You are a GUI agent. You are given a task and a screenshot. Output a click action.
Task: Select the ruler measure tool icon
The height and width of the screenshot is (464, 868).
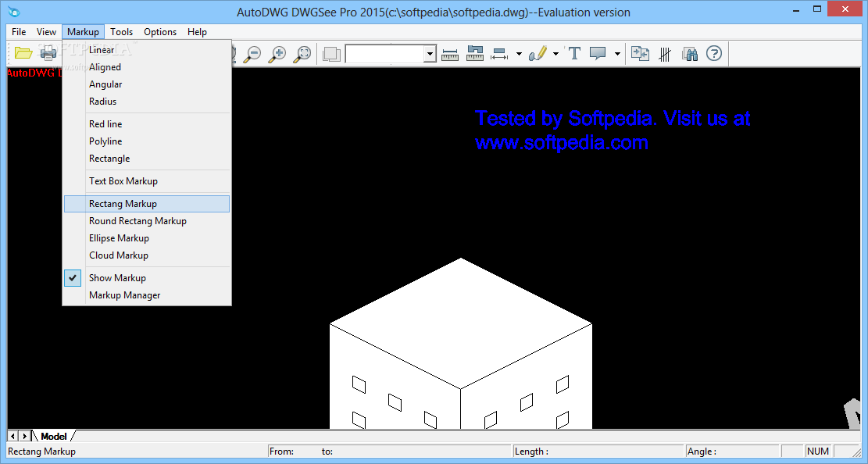click(450, 54)
